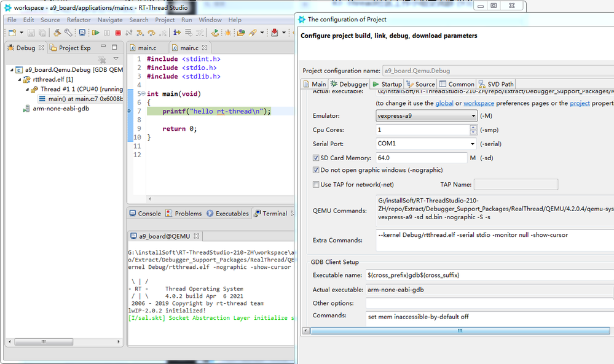Open the project properties link
Image resolution: width=614 pixels, height=364 pixels.
pyautogui.click(x=580, y=103)
